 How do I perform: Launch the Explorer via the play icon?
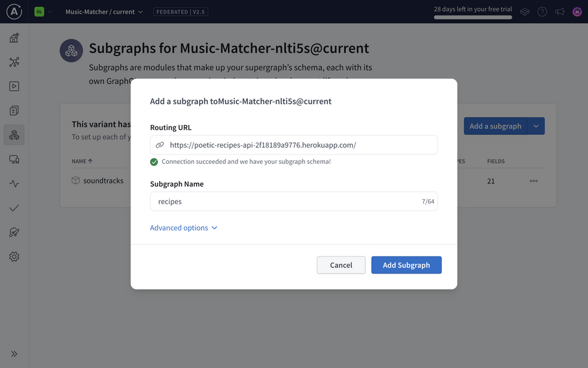(14, 86)
